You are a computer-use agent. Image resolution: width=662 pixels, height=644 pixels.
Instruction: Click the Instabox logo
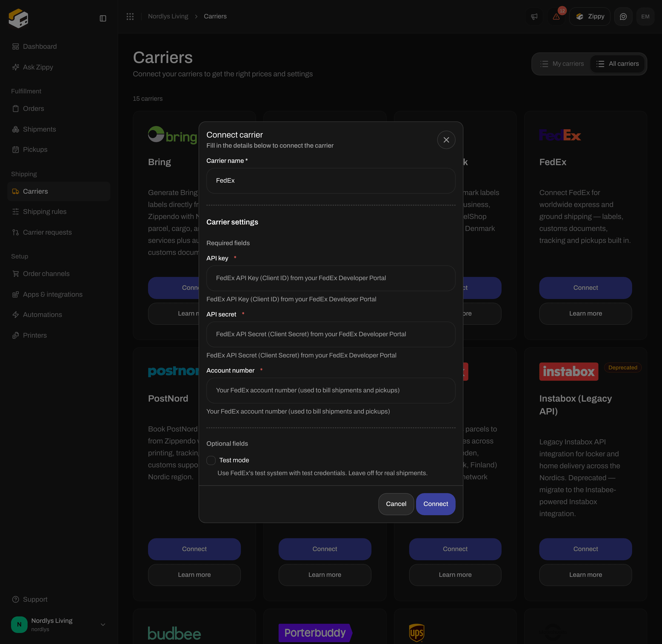tap(569, 371)
